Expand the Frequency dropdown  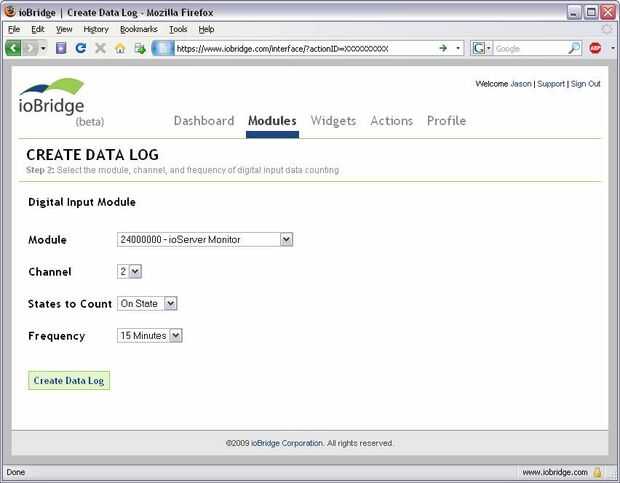pyautogui.click(x=149, y=336)
